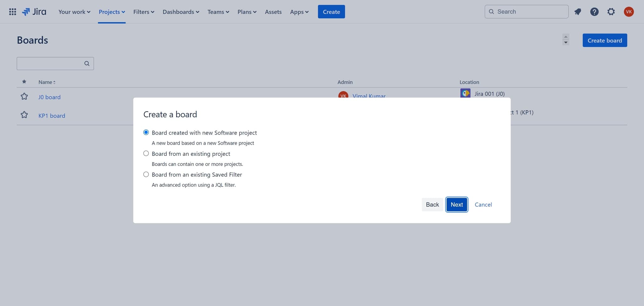
Task: Click the boards filter search field
Action: pyautogui.click(x=50, y=64)
